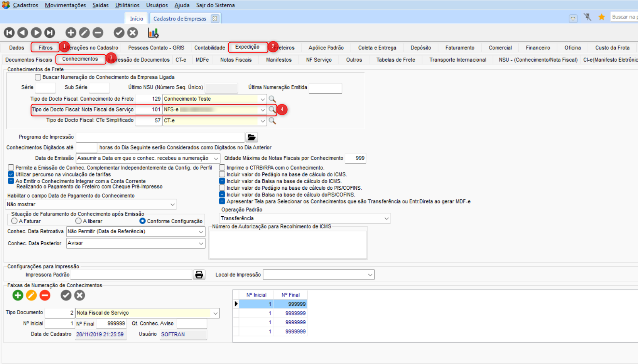Select the A Faturar radio option
The height and width of the screenshot is (364, 638).
click(x=14, y=221)
